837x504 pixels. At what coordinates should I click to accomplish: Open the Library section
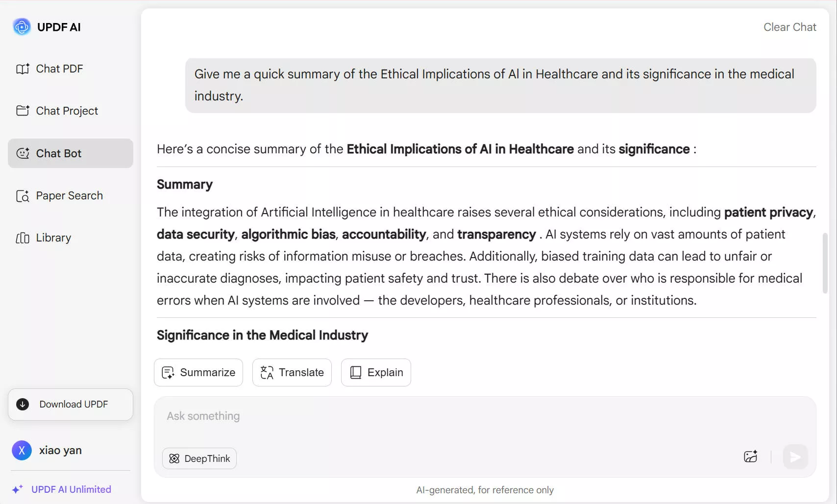coord(44,238)
